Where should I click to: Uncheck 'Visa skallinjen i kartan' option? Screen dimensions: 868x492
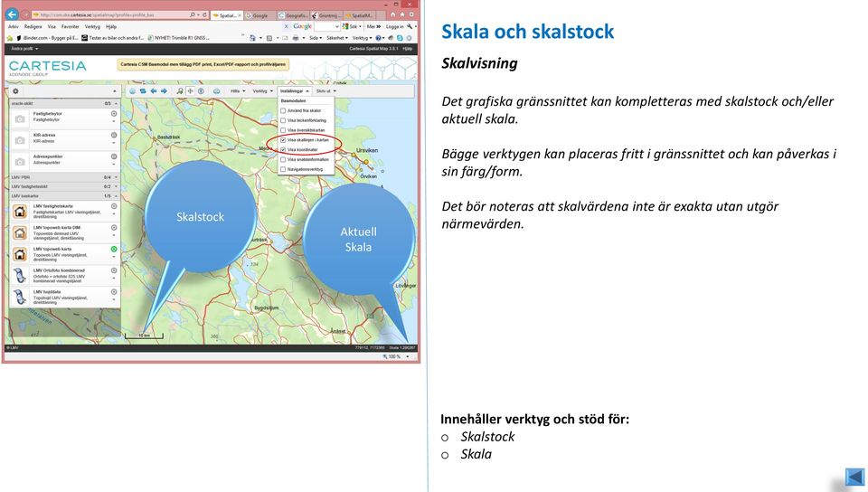pyautogui.click(x=283, y=140)
